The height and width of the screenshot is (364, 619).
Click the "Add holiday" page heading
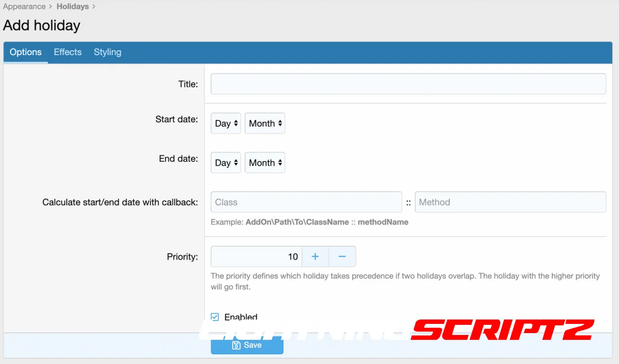pyautogui.click(x=42, y=26)
